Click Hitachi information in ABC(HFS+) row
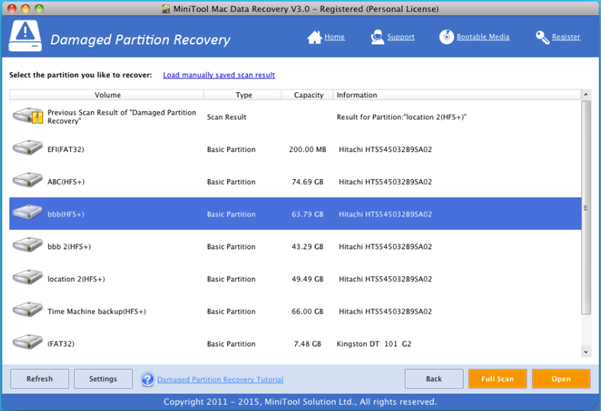Screen dimensions: 601x411 click(x=385, y=182)
